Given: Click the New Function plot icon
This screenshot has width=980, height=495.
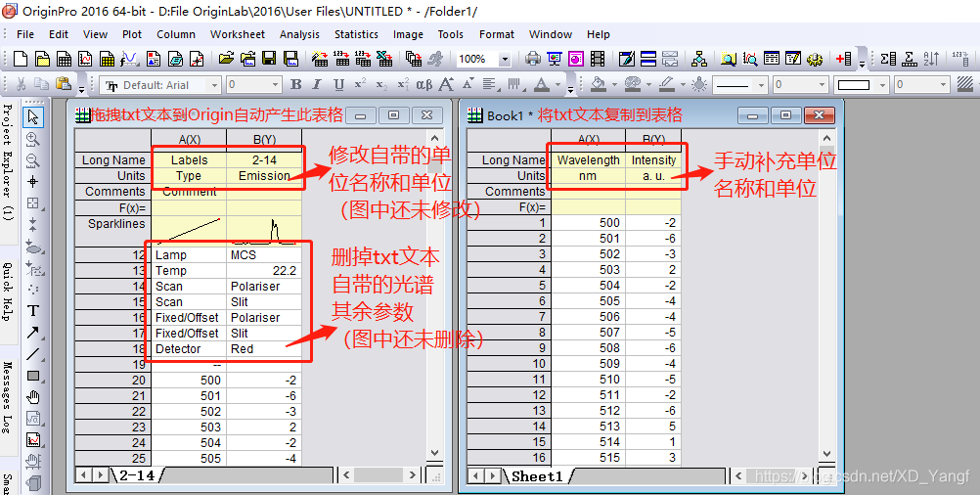Looking at the screenshot, I should 129,60.
